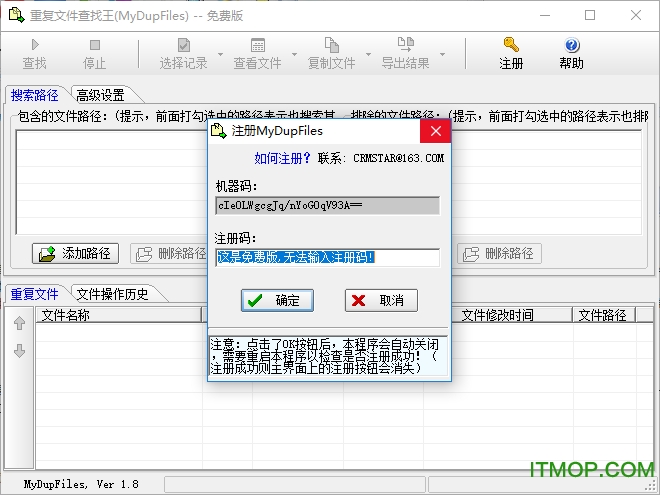Screen dimensions: 660x495
Task: Sort by 文件路径 column header
Action: [604, 315]
